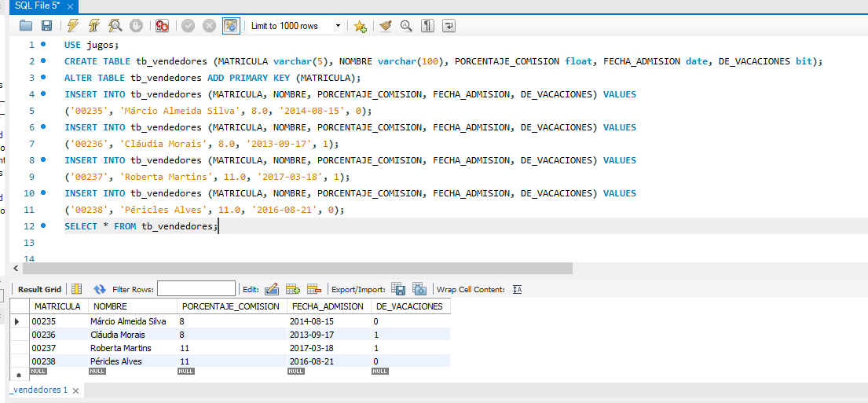The image size is (868, 403).
Task: Select the Roberta Martins name cell
Action: click(133, 348)
